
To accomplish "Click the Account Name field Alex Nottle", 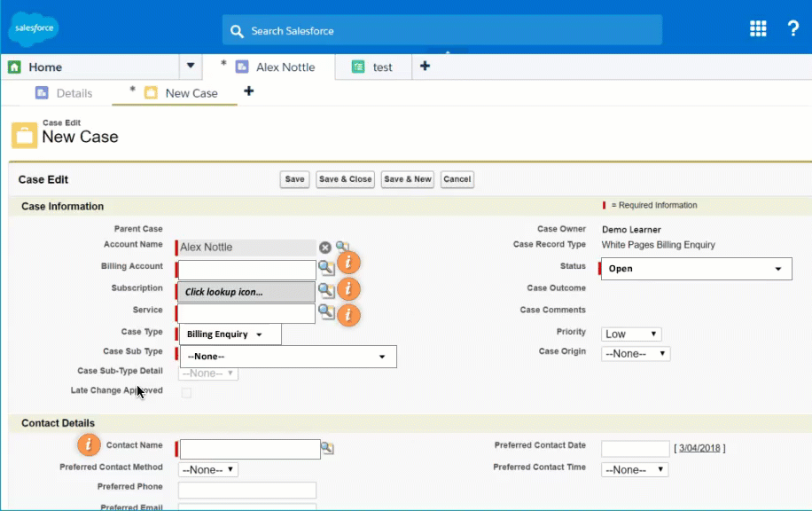I will (x=246, y=248).
